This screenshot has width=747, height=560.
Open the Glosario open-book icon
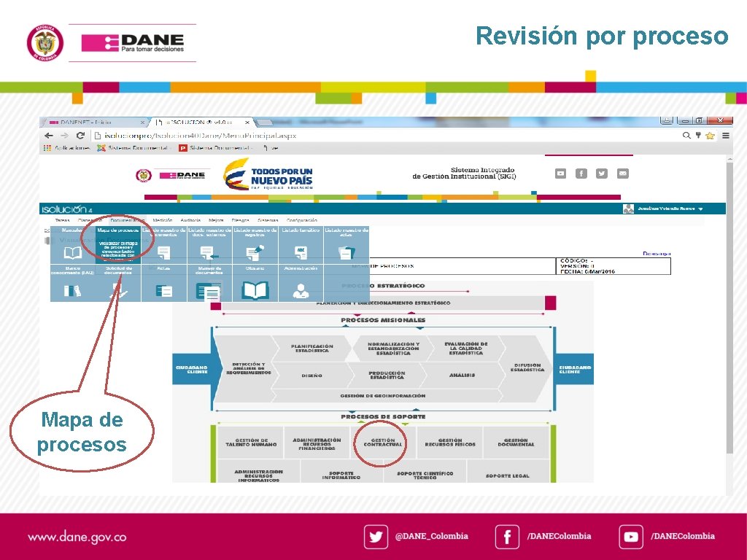[255, 290]
